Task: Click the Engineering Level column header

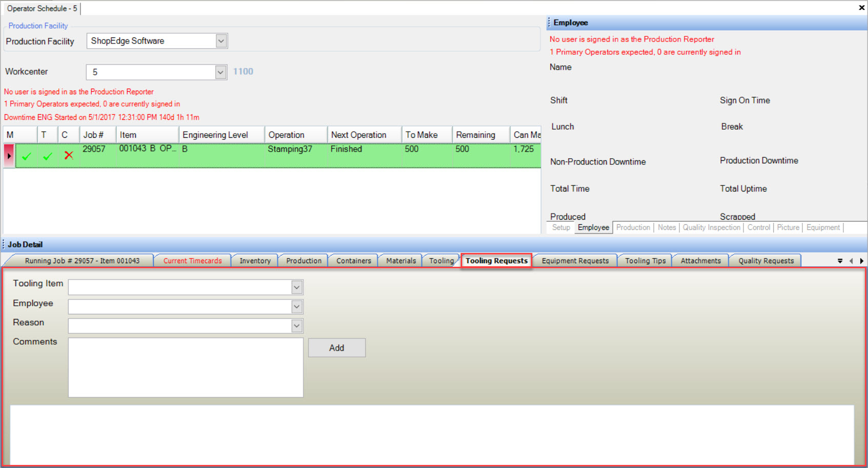Action: 222,135
